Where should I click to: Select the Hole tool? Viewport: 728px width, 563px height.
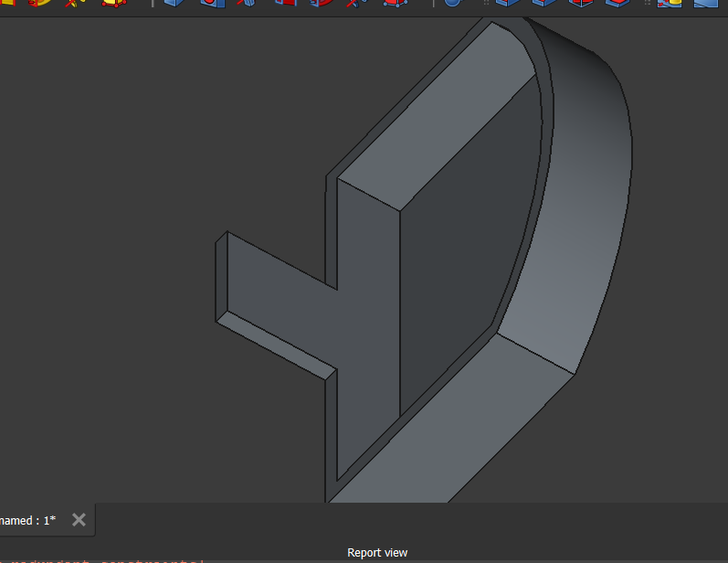211,3
